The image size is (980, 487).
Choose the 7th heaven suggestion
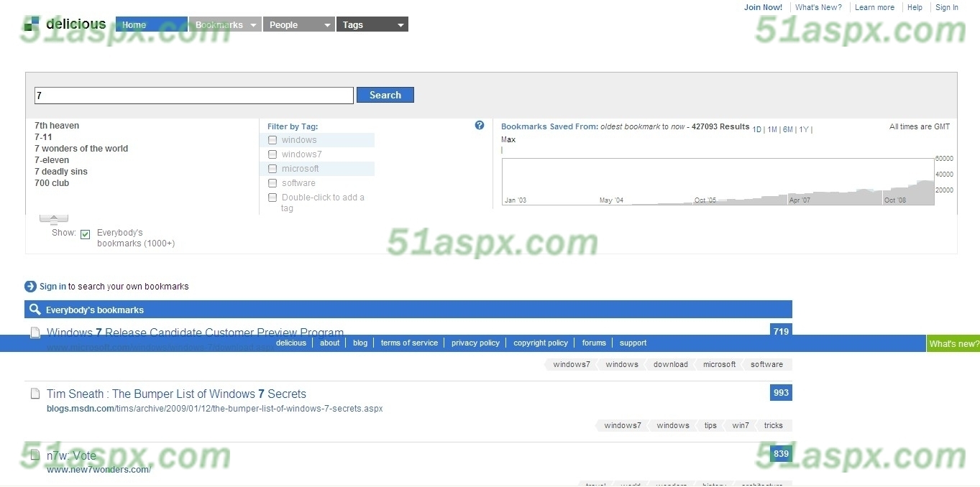point(57,126)
